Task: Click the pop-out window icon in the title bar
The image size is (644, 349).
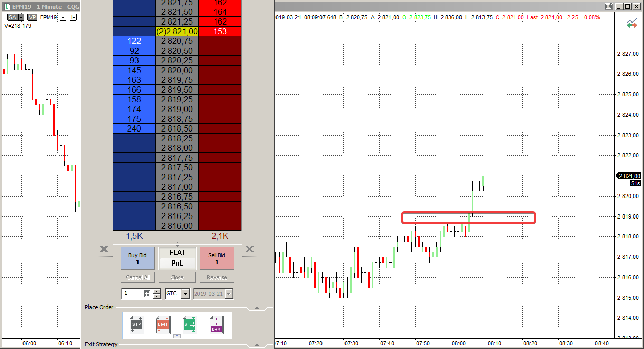Action: [608, 6]
